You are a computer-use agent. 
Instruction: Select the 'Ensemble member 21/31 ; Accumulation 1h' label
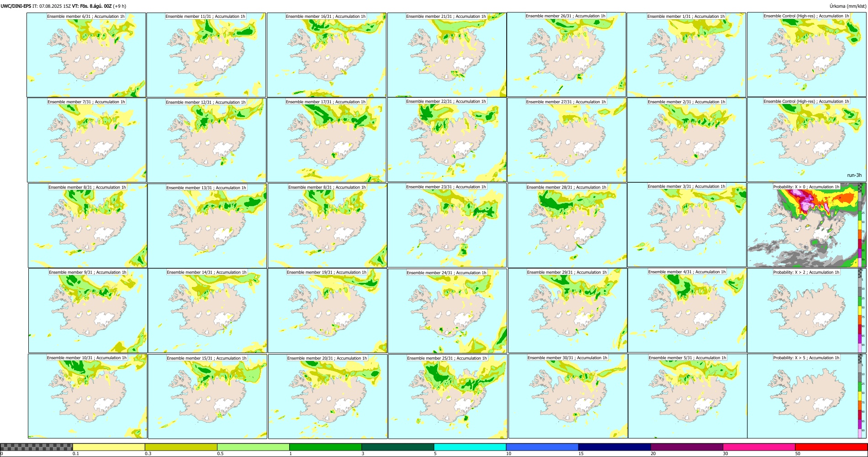pyautogui.click(x=446, y=16)
